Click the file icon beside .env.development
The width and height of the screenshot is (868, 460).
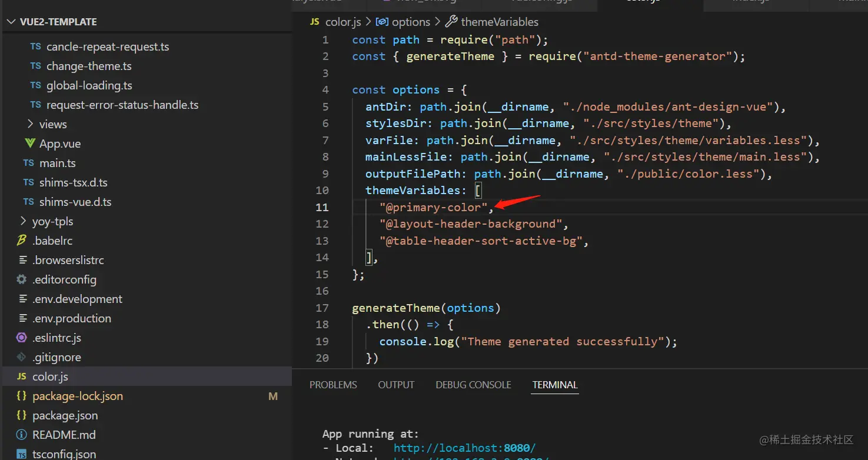23,299
